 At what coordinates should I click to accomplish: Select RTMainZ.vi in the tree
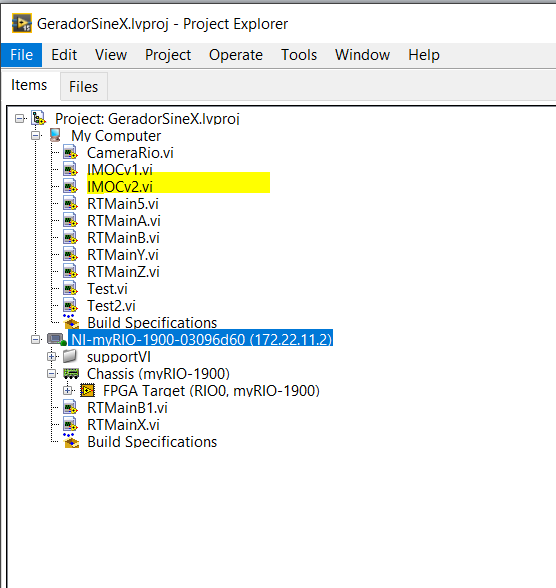[x=123, y=272]
